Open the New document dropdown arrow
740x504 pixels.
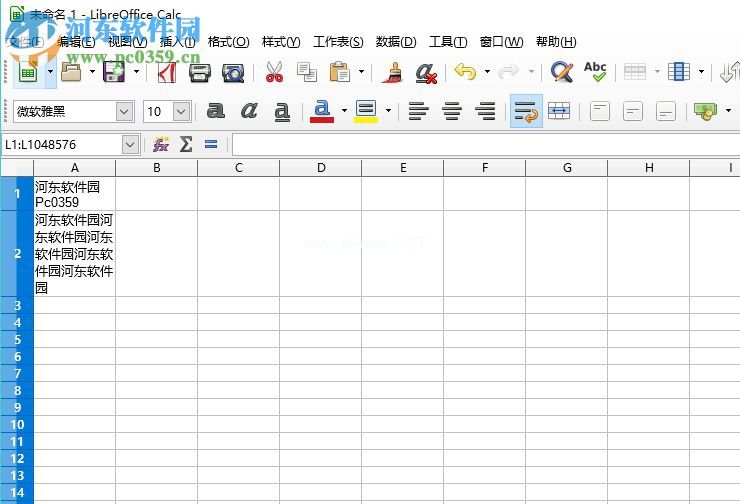[x=50, y=72]
